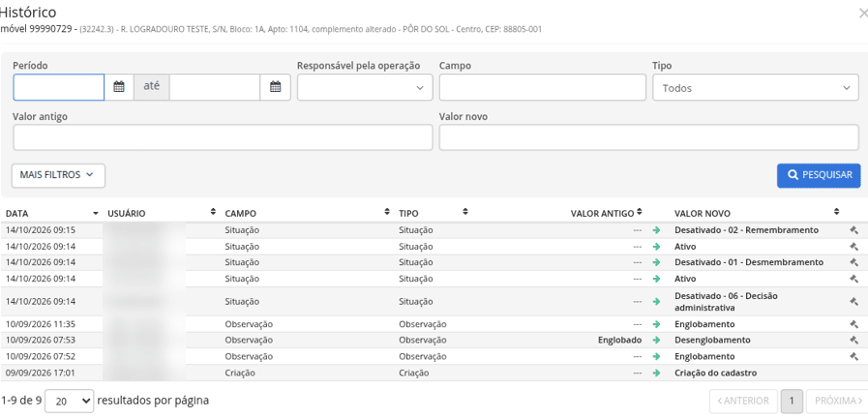The height and width of the screenshot is (418, 868).
Task: Click the gavel icon on Decisão administrativa row
Action: tap(853, 302)
